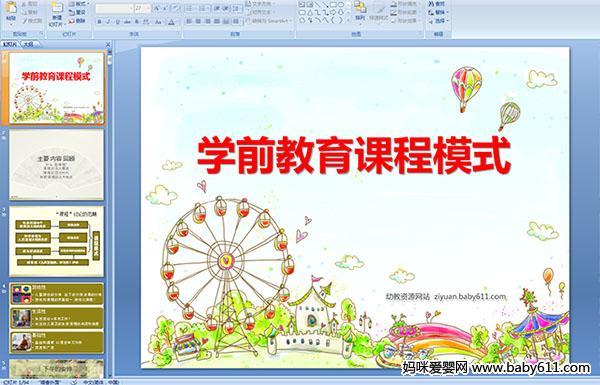The height and width of the screenshot is (385, 600).
Task: Click the Arrange objects icon
Action: click(x=360, y=7)
